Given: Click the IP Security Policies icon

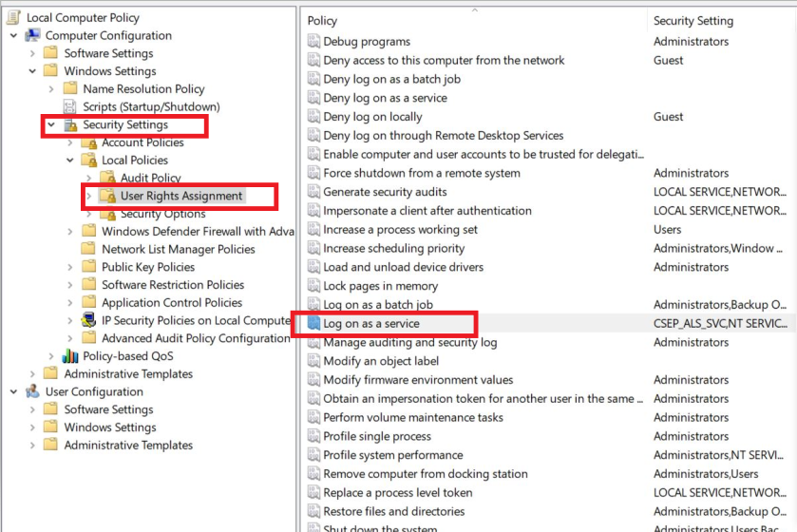Looking at the screenshot, I should click(x=89, y=320).
